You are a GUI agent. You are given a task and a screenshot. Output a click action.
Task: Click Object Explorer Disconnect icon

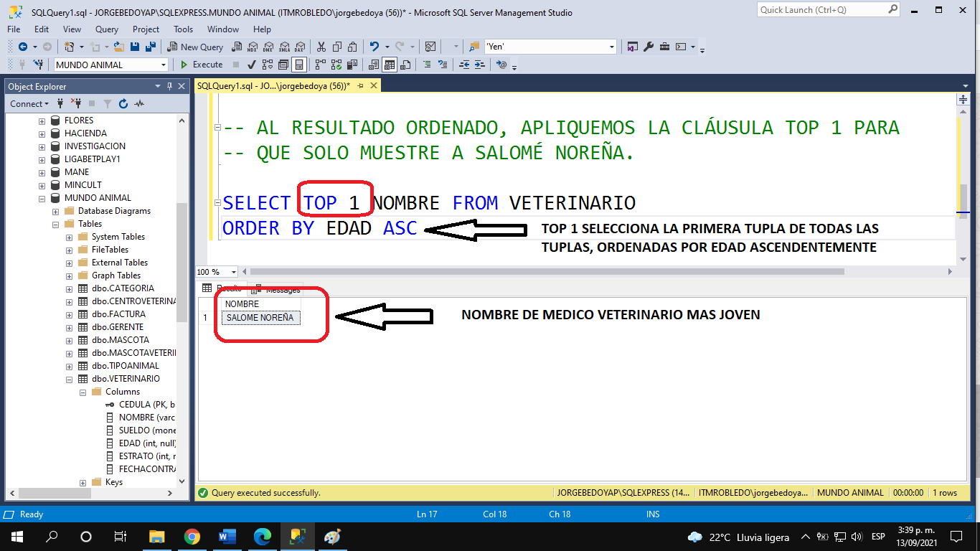(x=76, y=104)
